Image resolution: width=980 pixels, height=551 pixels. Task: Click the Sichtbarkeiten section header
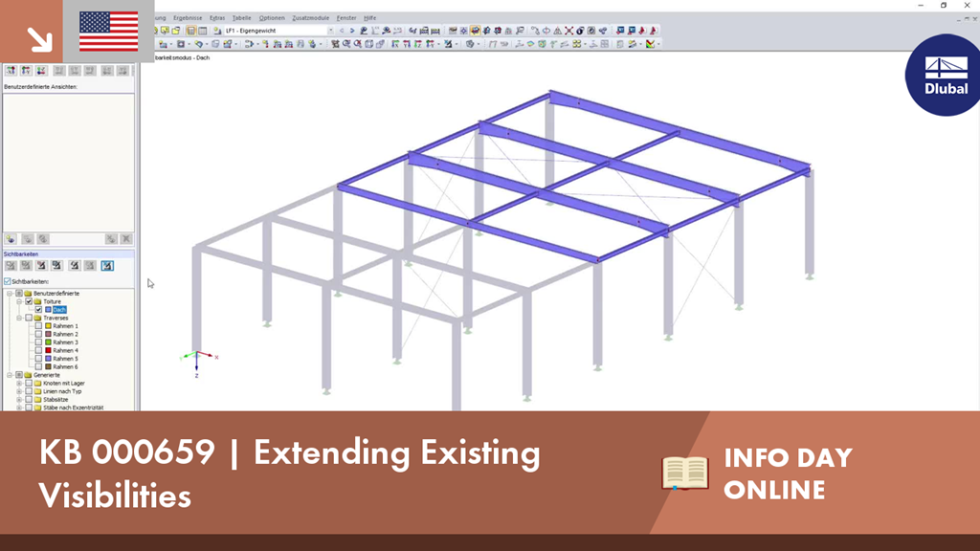68,254
